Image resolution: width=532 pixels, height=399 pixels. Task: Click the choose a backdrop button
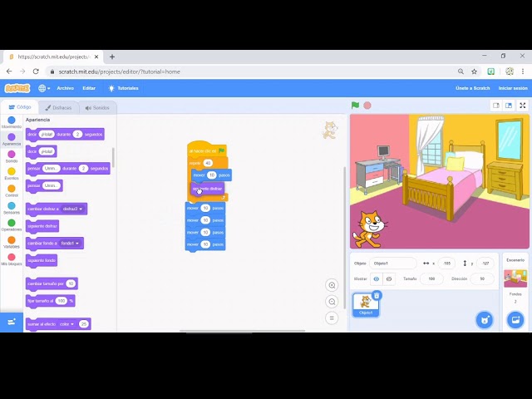(515, 320)
